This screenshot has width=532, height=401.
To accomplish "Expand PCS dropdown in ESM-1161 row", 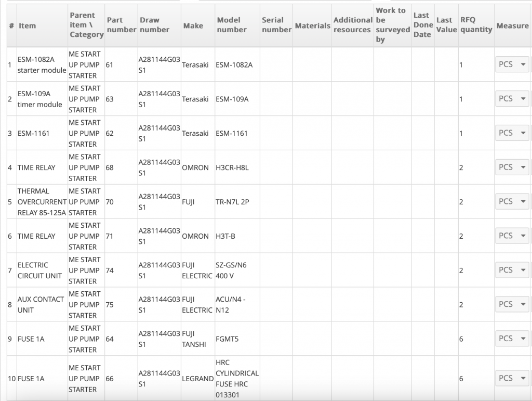I will pos(512,133).
